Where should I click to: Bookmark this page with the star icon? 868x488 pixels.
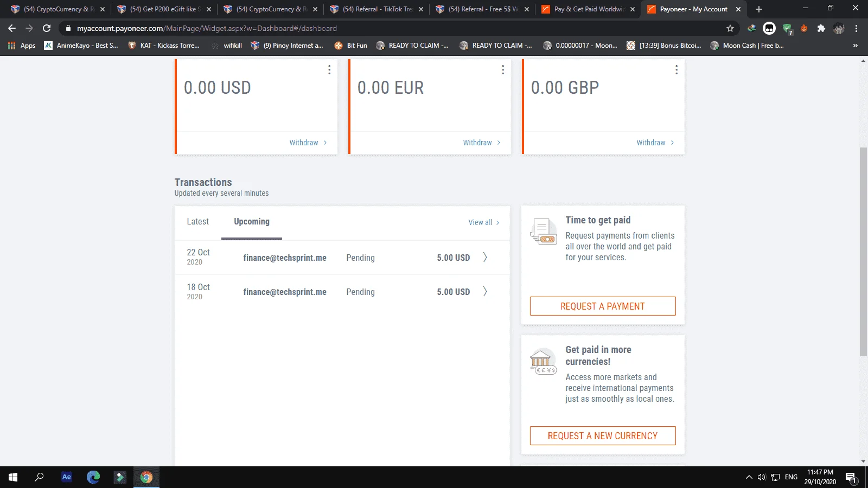pos(730,28)
